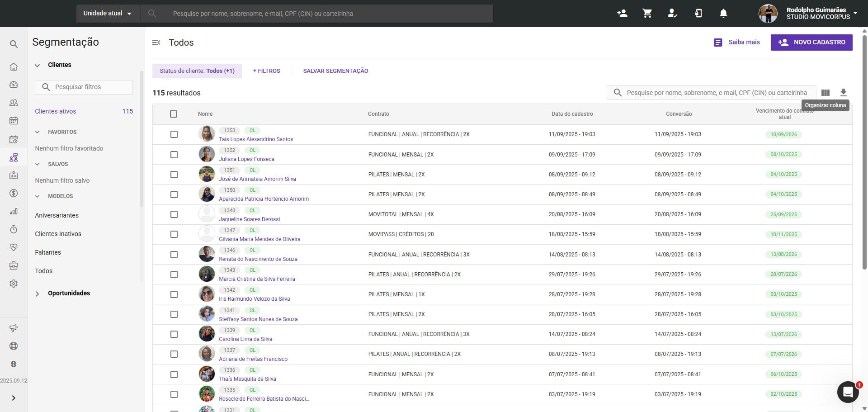Open client Thaís Mesquita da Silva

click(x=247, y=379)
